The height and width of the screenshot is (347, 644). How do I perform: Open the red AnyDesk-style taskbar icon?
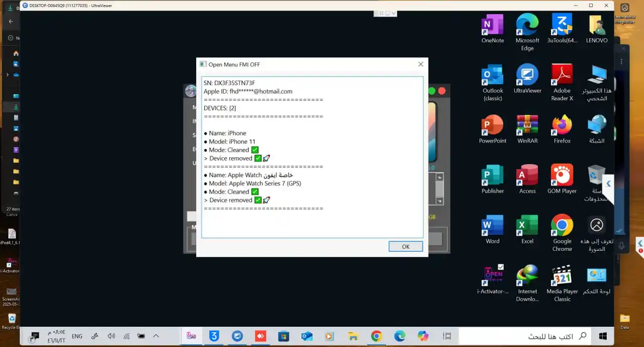point(261,336)
